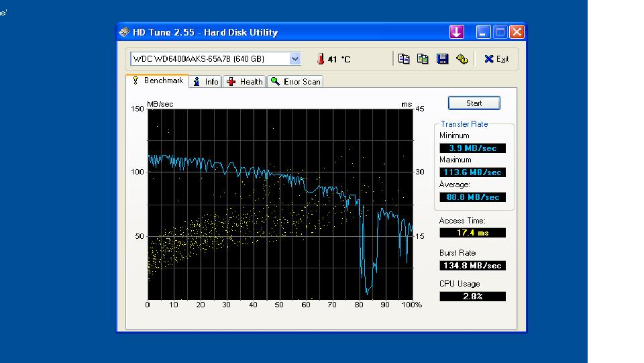Click the pink download arrow in title bar
Screen dimensions: 644x363
pos(457,32)
